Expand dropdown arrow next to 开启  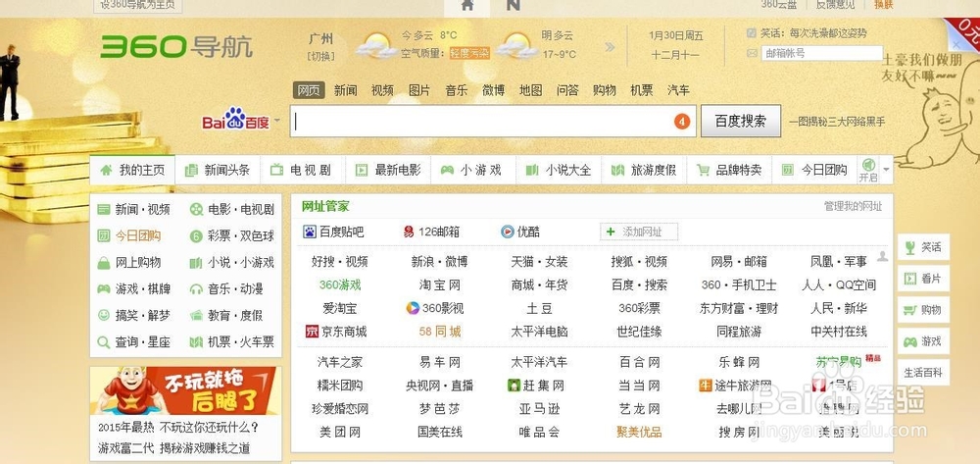point(886,170)
